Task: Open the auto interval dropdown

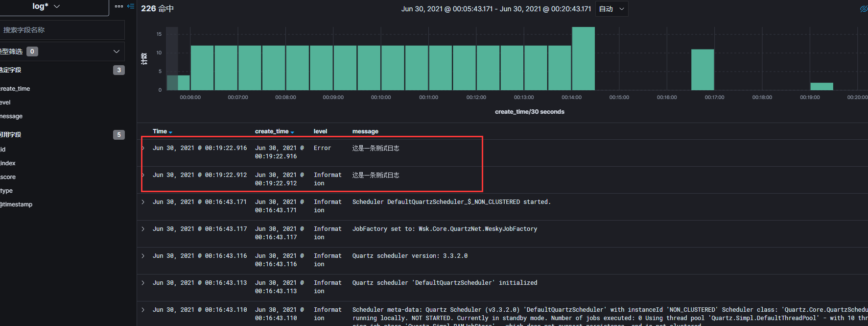Action: (x=611, y=9)
